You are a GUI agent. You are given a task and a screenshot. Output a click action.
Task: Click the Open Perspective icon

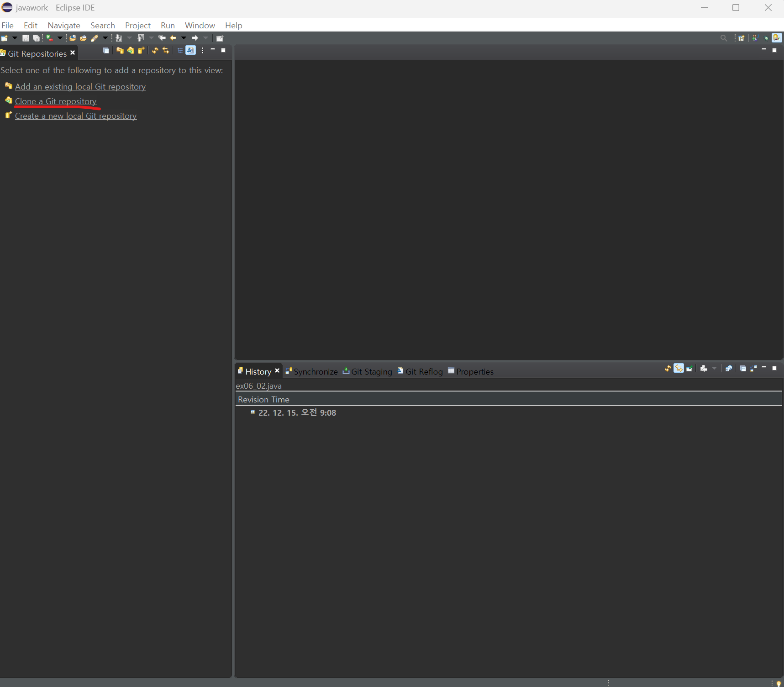tap(742, 38)
